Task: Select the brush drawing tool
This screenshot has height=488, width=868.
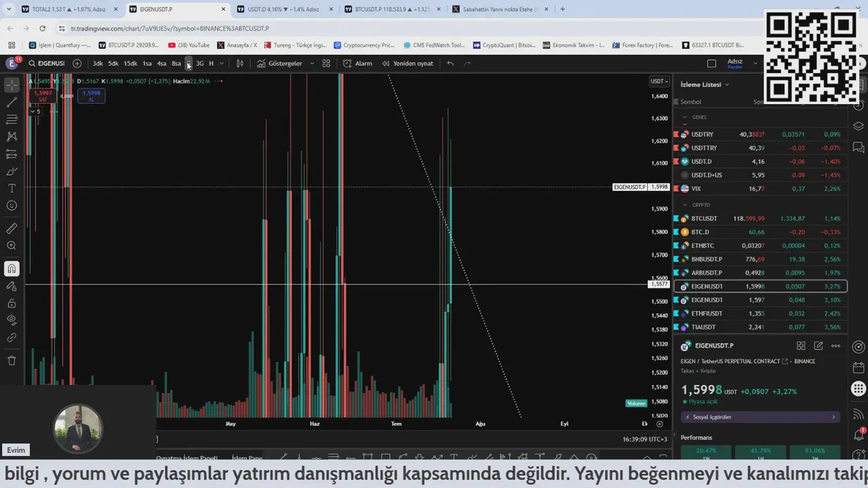Action: tap(12, 171)
